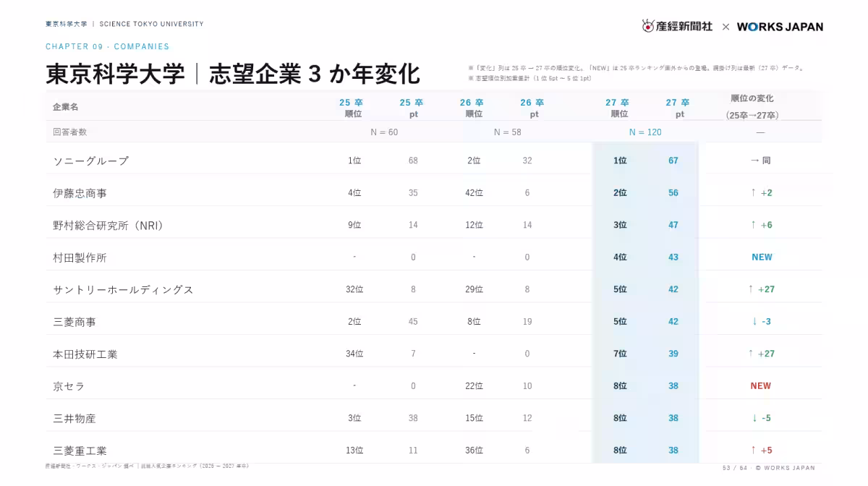Viewport: 868px width, 486px height.
Task: Click 京セラ's 26卒 rank 22位
Action: coord(474,386)
